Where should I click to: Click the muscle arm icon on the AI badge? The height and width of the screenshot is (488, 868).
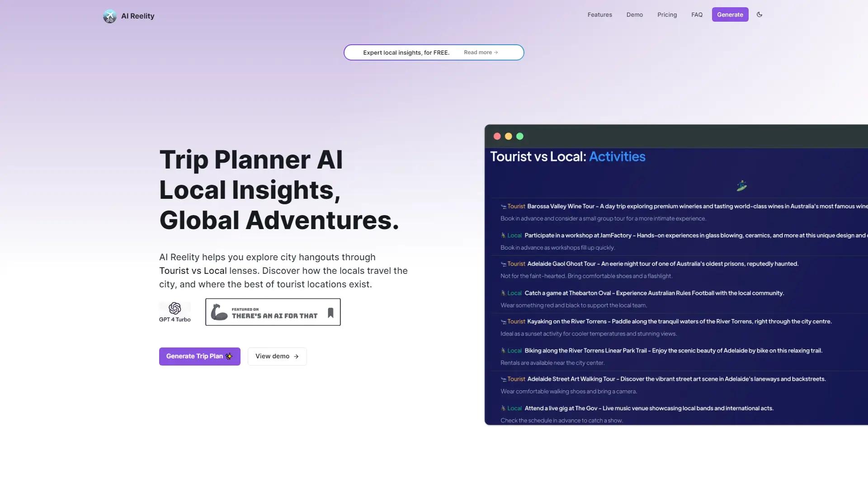pyautogui.click(x=219, y=312)
